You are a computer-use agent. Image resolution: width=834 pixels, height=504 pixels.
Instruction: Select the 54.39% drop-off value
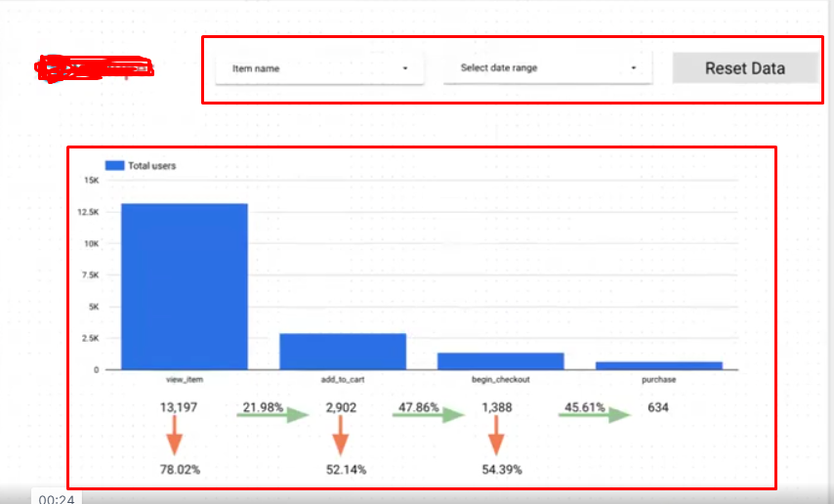click(502, 470)
